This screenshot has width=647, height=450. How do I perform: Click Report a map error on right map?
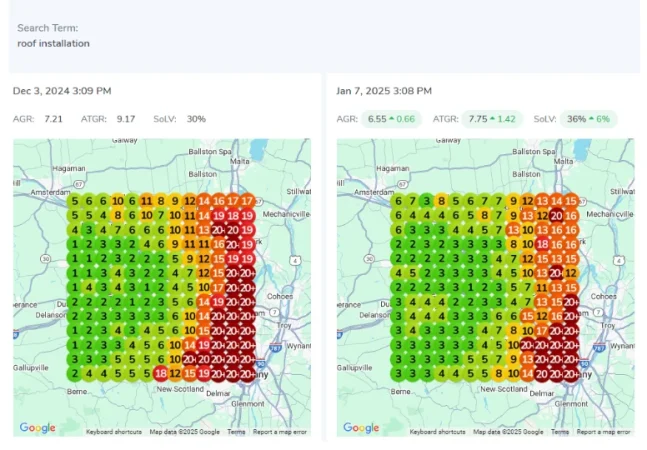coord(604,432)
